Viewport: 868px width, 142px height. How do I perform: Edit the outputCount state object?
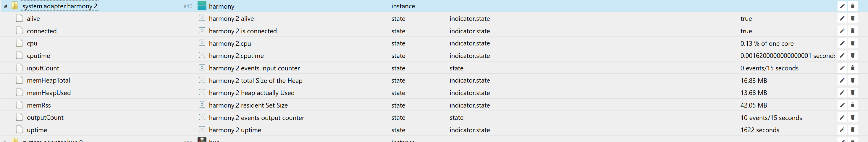pos(842,118)
